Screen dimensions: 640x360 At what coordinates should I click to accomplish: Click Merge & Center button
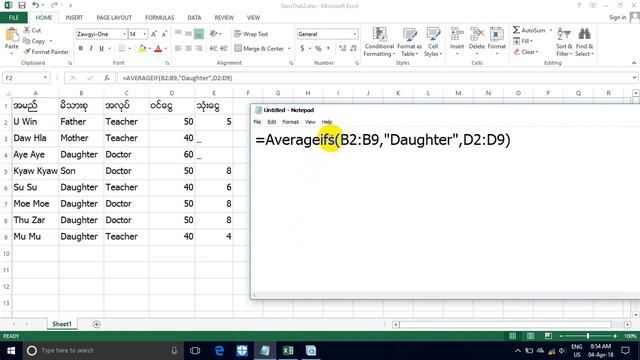(x=259, y=49)
